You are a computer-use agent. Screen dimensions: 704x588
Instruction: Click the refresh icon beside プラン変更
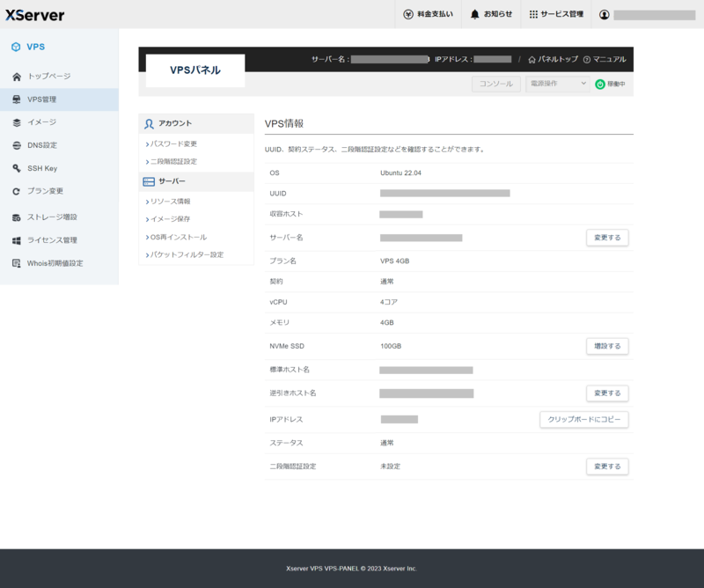point(17,191)
